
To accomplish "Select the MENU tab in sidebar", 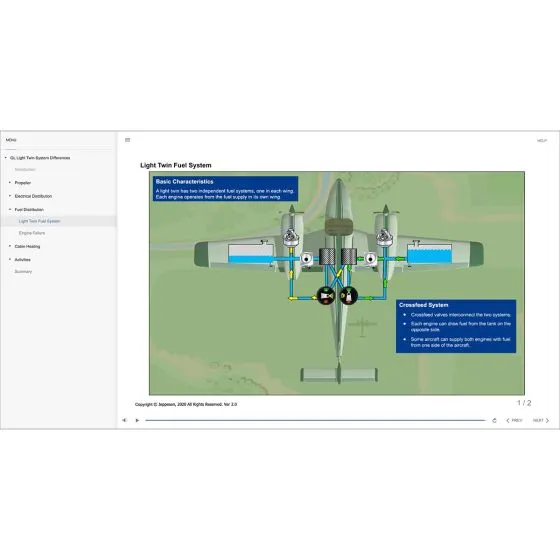I will 11,140.
